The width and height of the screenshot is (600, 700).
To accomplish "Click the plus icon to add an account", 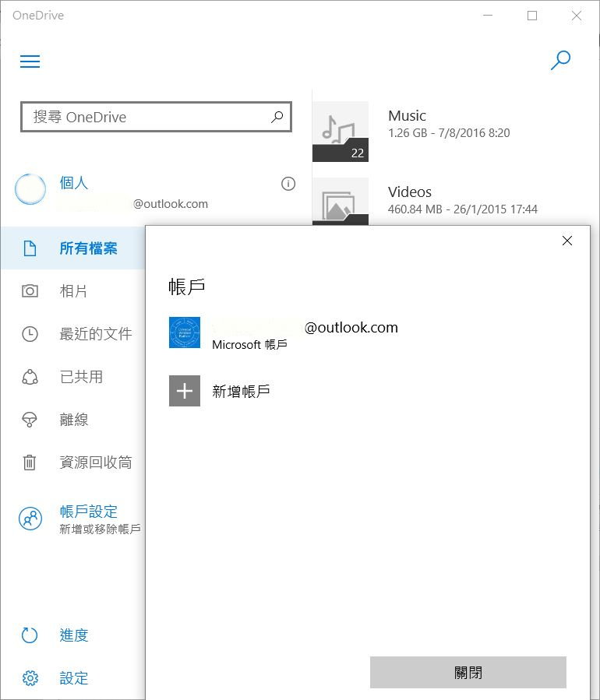I will pos(185,391).
